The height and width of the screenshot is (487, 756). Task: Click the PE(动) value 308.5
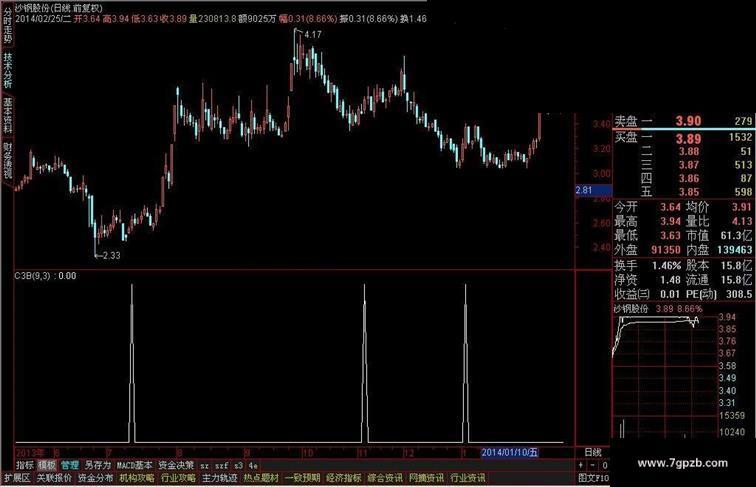[738, 294]
